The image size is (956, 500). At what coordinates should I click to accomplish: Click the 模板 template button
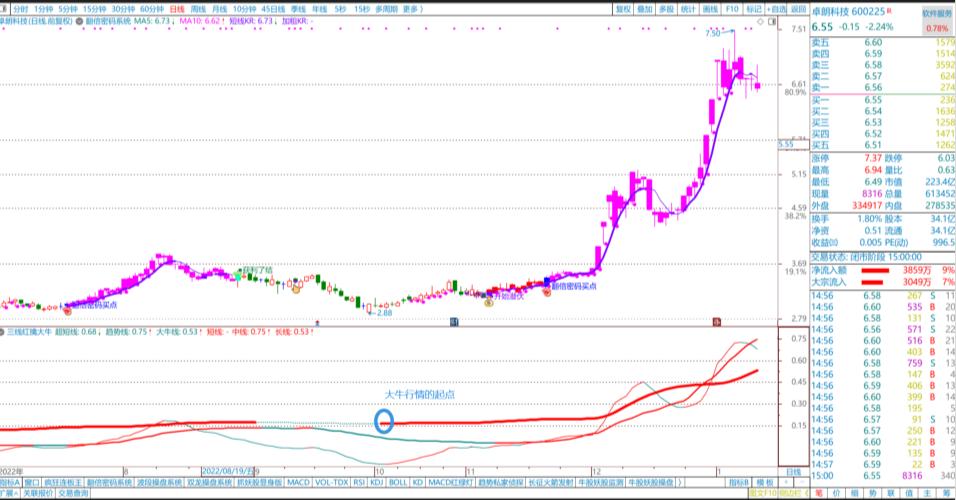click(x=764, y=482)
